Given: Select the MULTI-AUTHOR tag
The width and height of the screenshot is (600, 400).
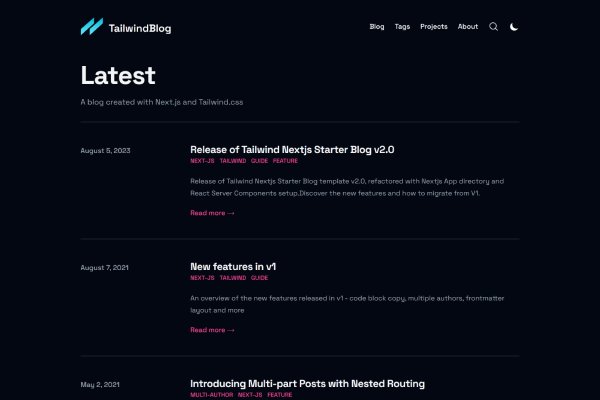Looking at the screenshot, I should coord(212,395).
